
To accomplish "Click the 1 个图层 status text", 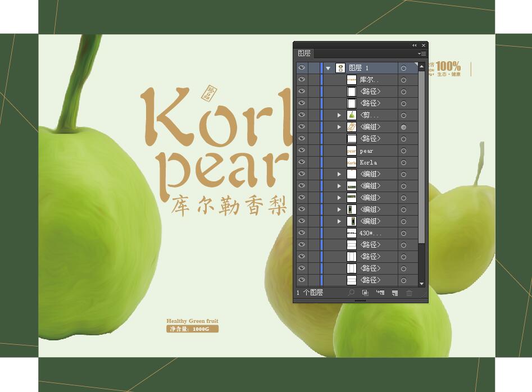I will pos(310,292).
